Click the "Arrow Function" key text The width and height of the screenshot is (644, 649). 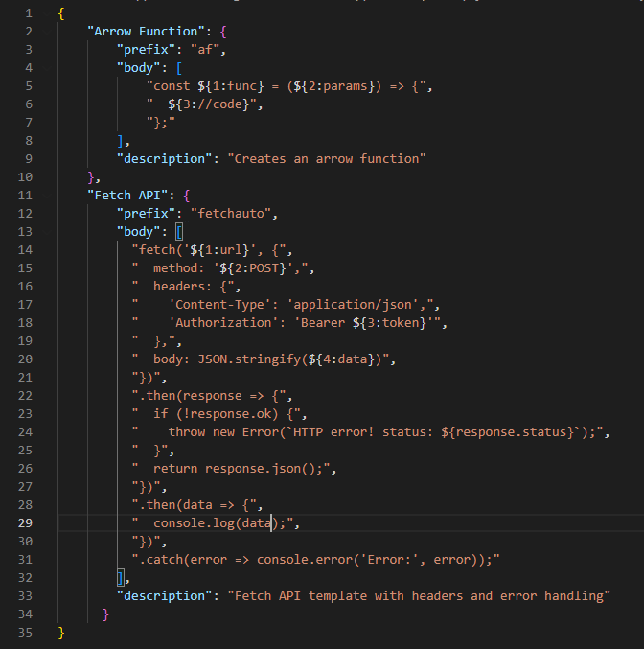[146, 32]
